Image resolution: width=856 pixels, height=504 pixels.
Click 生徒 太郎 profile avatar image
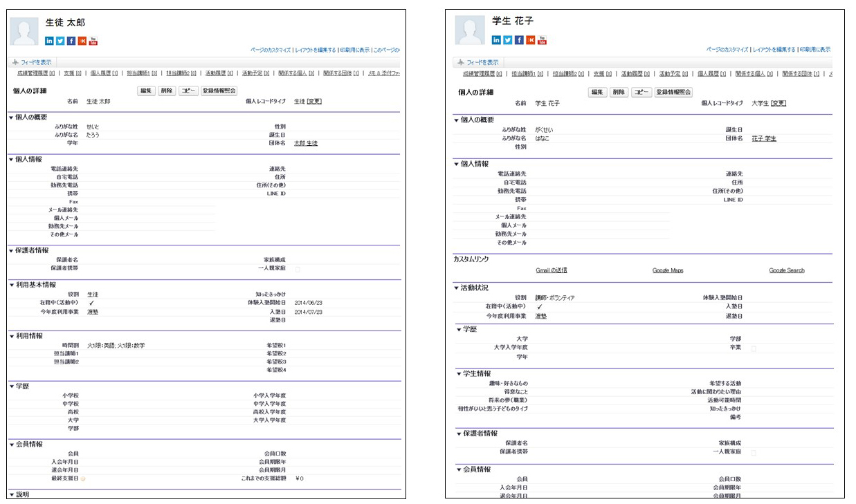pyautogui.click(x=26, y=32)
